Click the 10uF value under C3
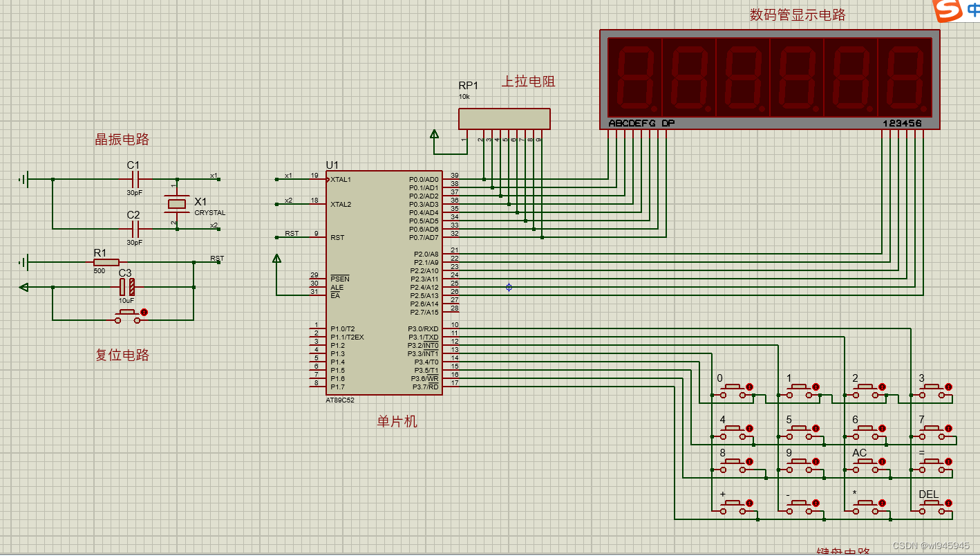The height and width of the screenshot is (556, 980). [x=126, y=301]
